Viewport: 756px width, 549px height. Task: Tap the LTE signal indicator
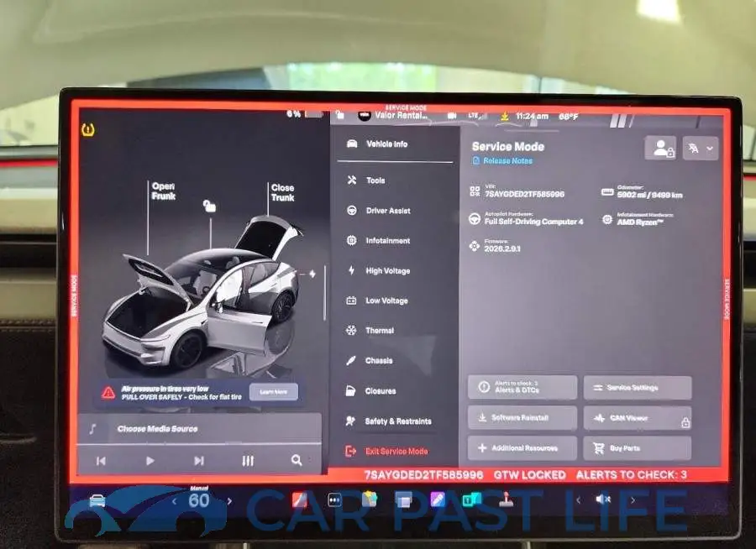click(x=475, y=116)
